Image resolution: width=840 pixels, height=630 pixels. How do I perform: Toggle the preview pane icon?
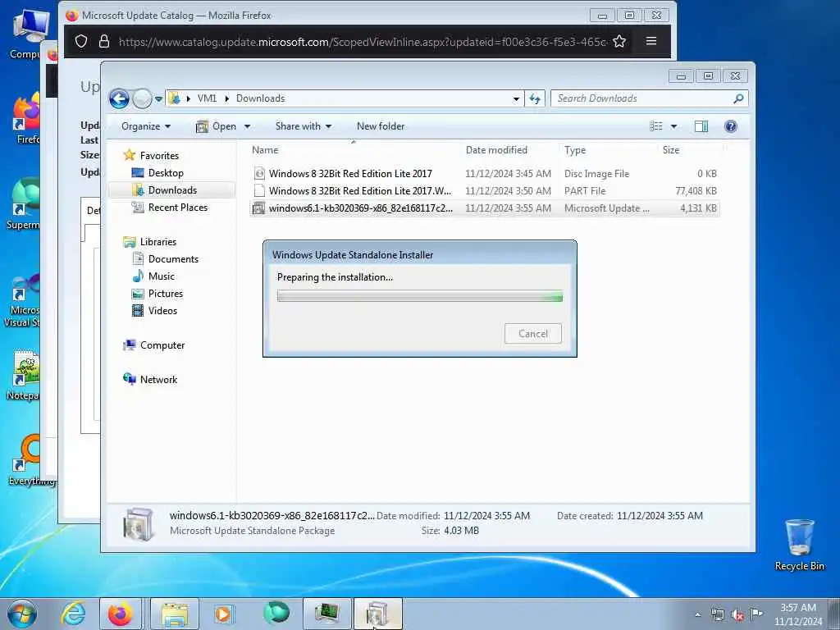[x=701, y=126]
